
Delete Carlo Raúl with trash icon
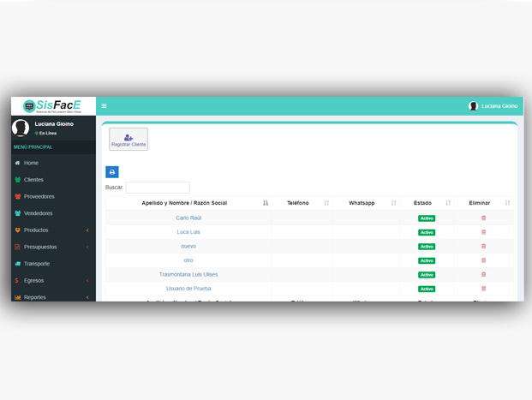[483, 218]
